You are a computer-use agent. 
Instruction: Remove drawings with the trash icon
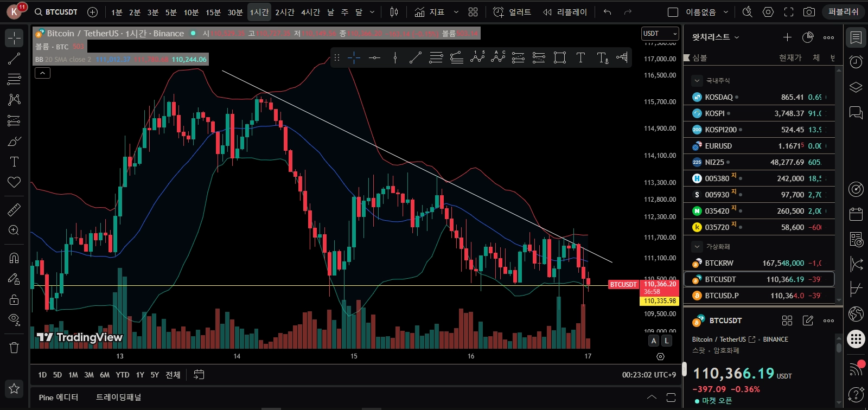[x=14, y=348]
